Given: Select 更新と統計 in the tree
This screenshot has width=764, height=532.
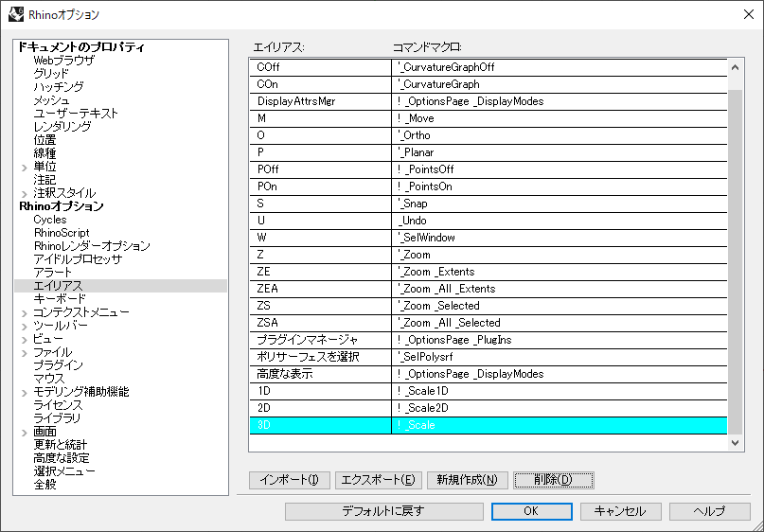Looking at the screenshot, I should [61, 445].
